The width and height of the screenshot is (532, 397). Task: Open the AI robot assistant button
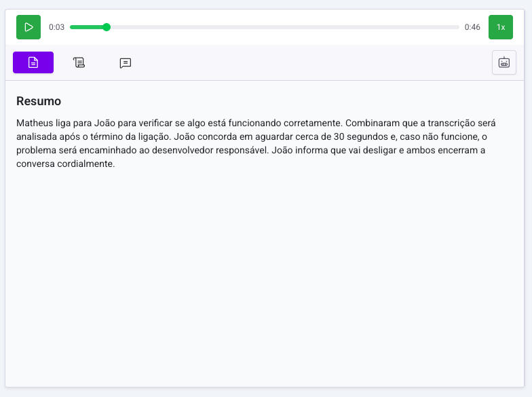(x=503, y=62)
